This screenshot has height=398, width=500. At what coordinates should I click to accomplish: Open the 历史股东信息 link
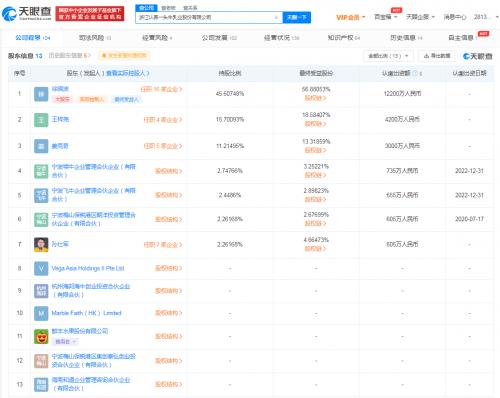tap(69, 55)
